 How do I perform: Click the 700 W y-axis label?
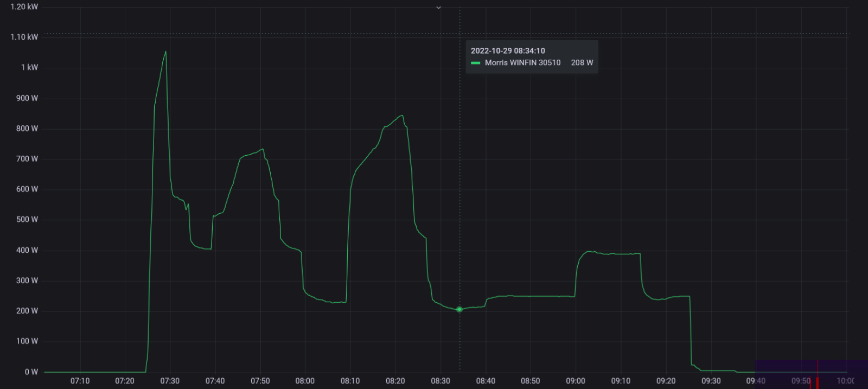point(27,159)
